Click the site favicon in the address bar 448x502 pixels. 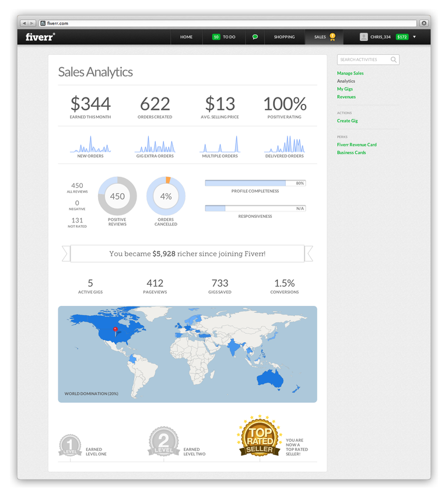[x=43, y=23]
